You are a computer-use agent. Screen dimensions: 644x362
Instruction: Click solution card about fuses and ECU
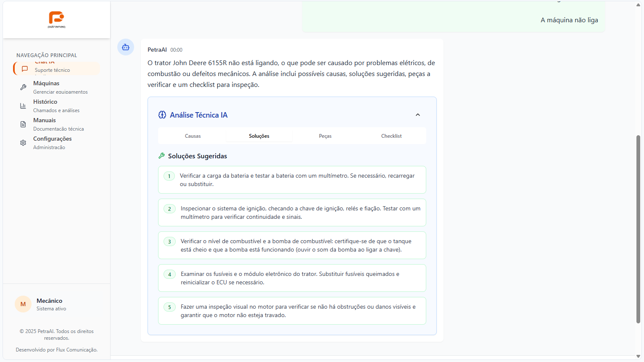292,278
